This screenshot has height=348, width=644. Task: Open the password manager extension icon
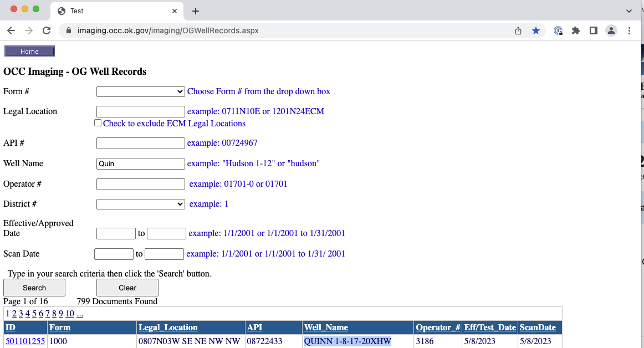[x=558, y=30]
